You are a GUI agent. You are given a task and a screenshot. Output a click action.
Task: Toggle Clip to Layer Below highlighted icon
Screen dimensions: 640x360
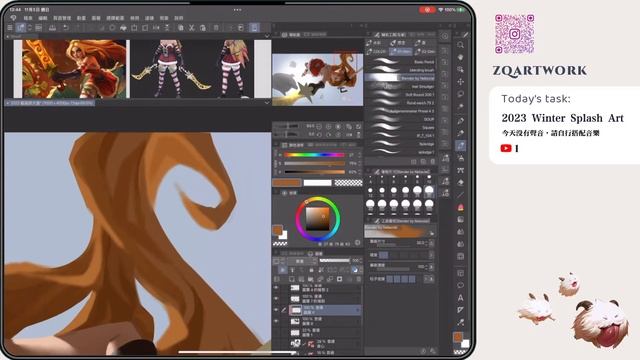coord(282,270)
